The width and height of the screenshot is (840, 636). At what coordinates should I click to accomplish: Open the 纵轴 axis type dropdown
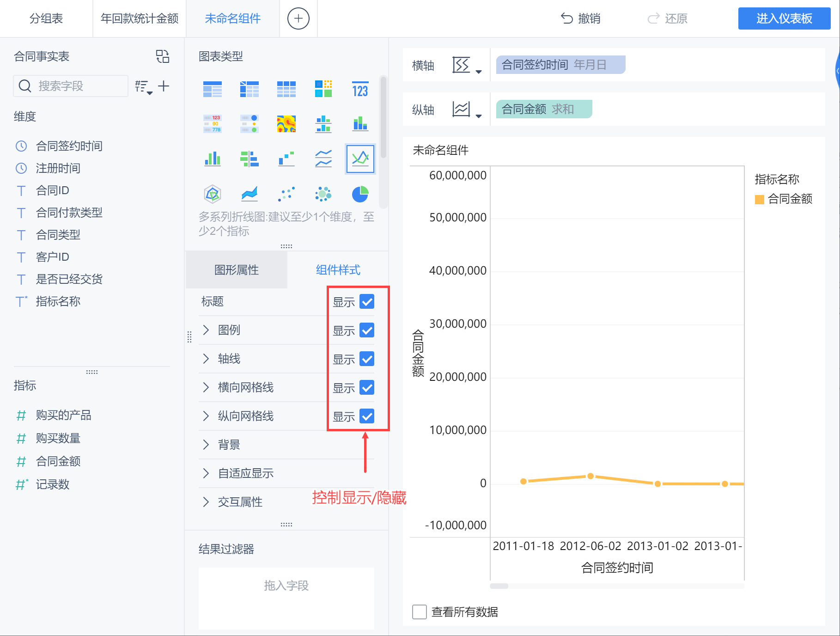pyautogui.click(x=467, y=110)
